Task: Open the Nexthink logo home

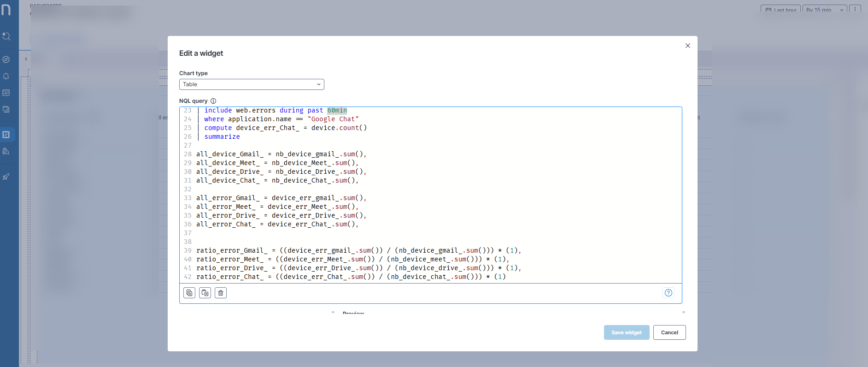Action: 6,10
